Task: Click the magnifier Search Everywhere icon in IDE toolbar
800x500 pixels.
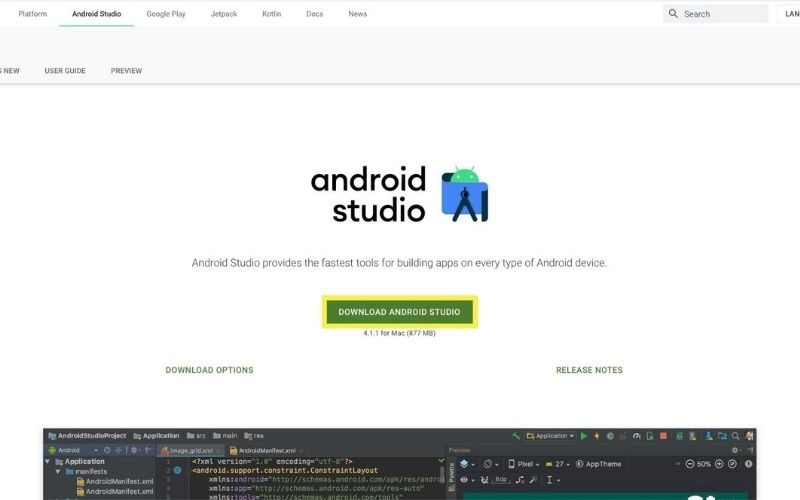Action: (x=735, y=436)
